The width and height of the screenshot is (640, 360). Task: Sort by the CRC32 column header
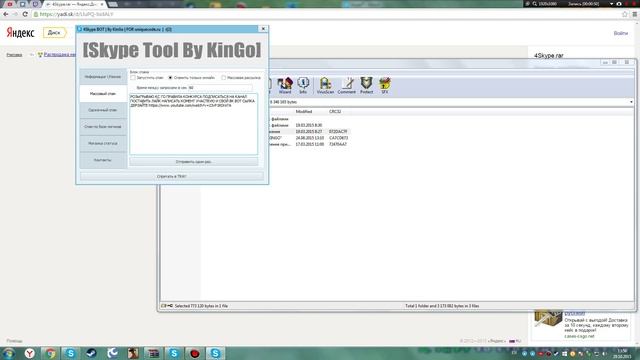pos(335,111)
